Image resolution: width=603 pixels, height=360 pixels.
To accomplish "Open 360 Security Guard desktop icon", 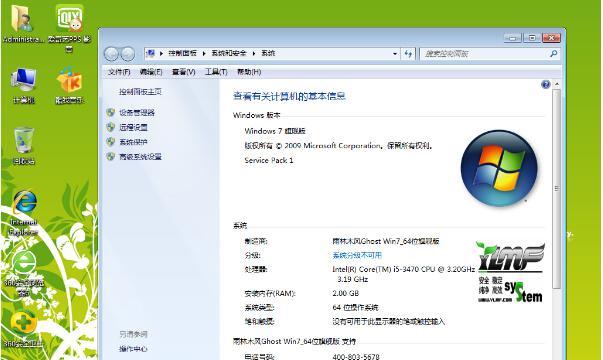I will pos(24,328).
